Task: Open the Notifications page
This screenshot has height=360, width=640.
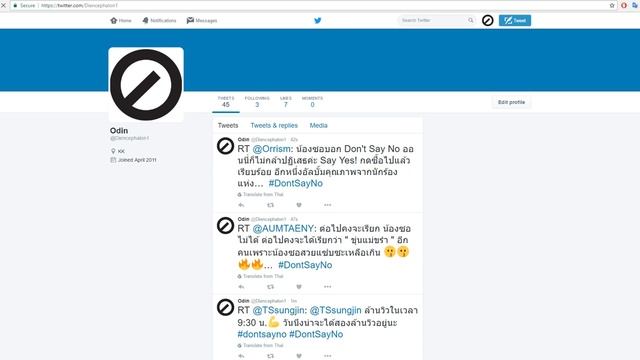Action: [159, 20]
